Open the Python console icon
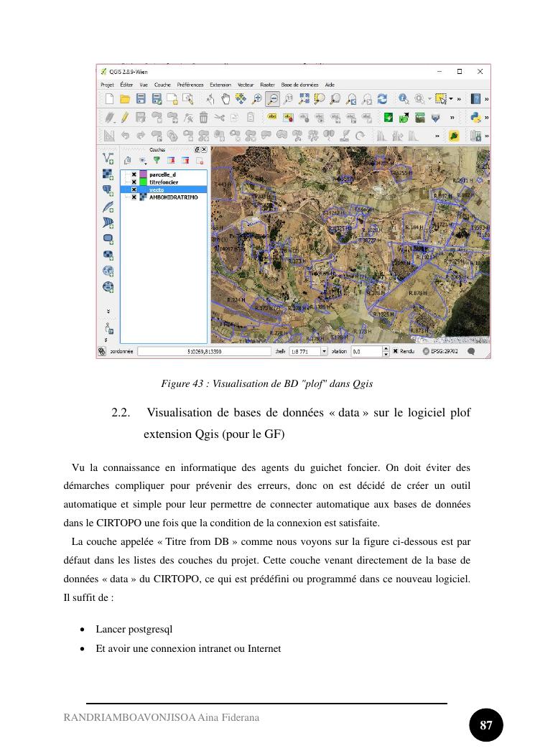Screen dimensions: 535x756 click(x=475, y=117)
